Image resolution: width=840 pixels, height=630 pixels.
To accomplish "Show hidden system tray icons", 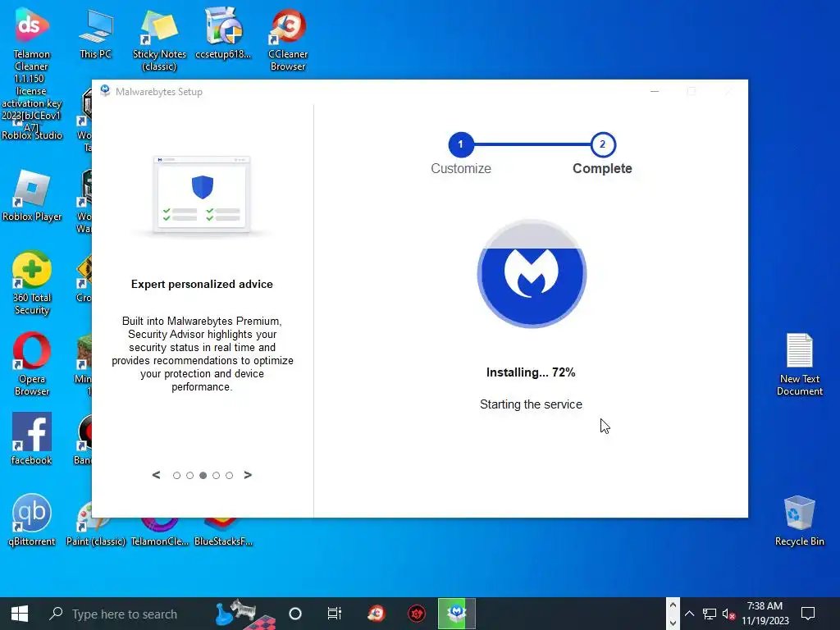I will [689, 614].
